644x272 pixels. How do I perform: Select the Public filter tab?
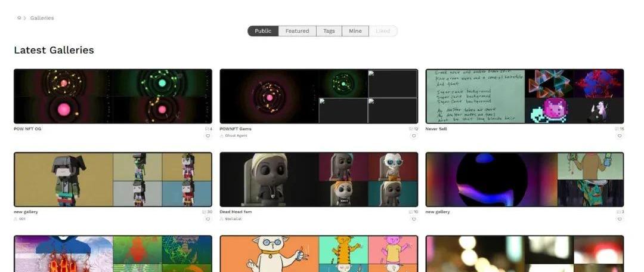[x=263, y=31]
